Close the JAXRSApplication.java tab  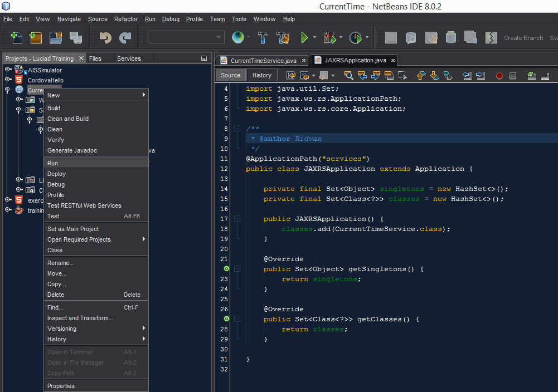(393, 61)
